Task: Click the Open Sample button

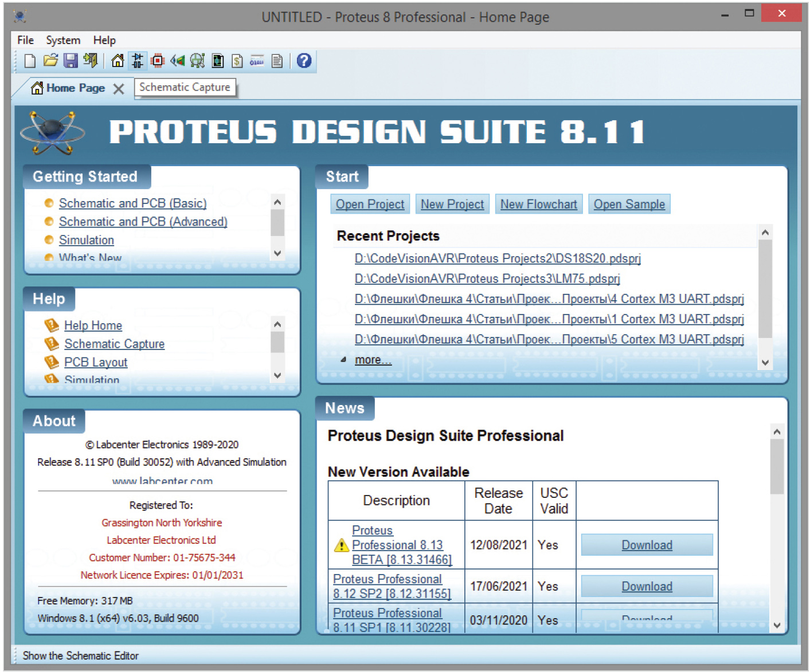Action: [629, 205]
